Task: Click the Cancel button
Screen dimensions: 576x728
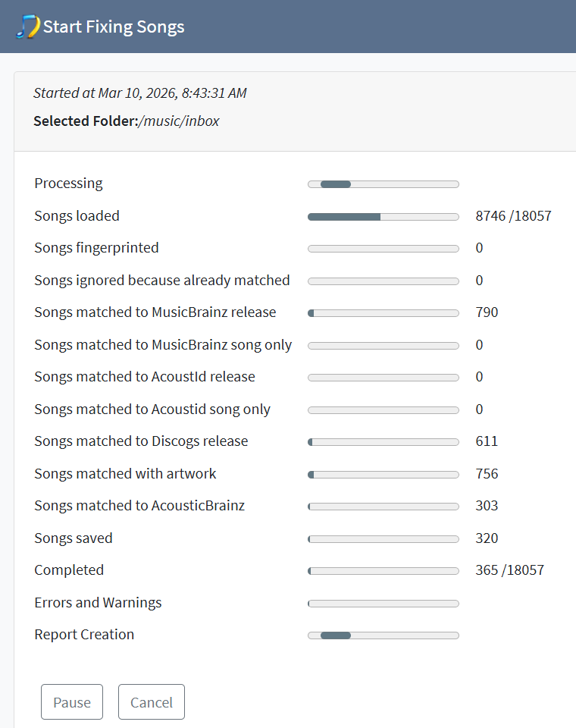Action: click(x=152, y=702)
